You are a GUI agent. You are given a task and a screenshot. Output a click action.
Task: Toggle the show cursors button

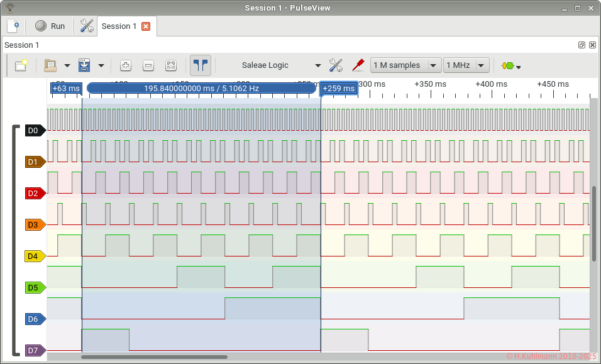click(x=201, y=65)
